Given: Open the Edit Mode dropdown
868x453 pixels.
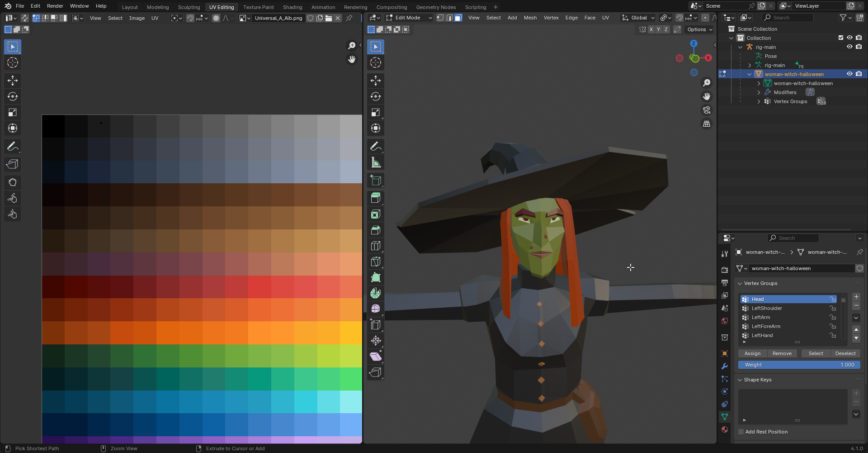Looking at the screenshot, I should [x=409, y=18].
